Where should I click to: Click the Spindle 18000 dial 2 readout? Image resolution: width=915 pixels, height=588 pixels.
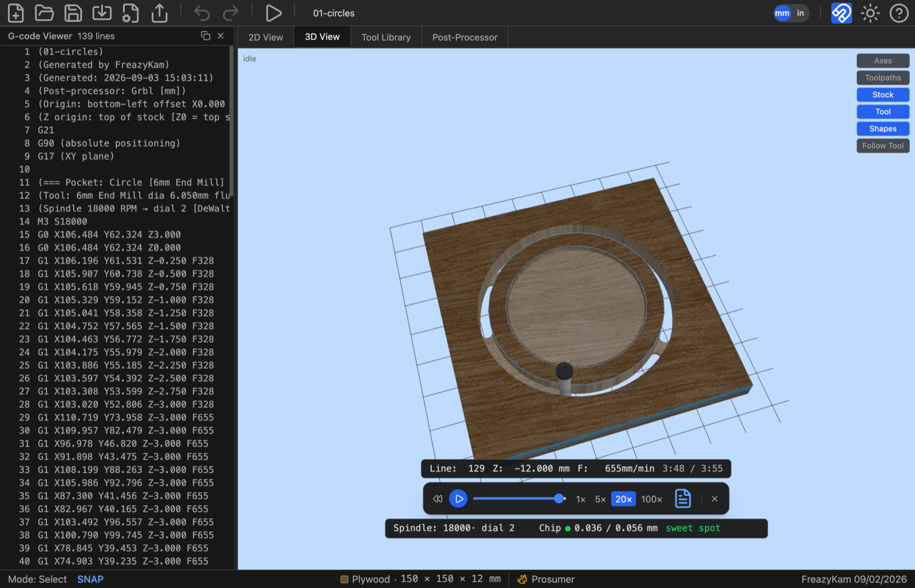tap(453, 528)
